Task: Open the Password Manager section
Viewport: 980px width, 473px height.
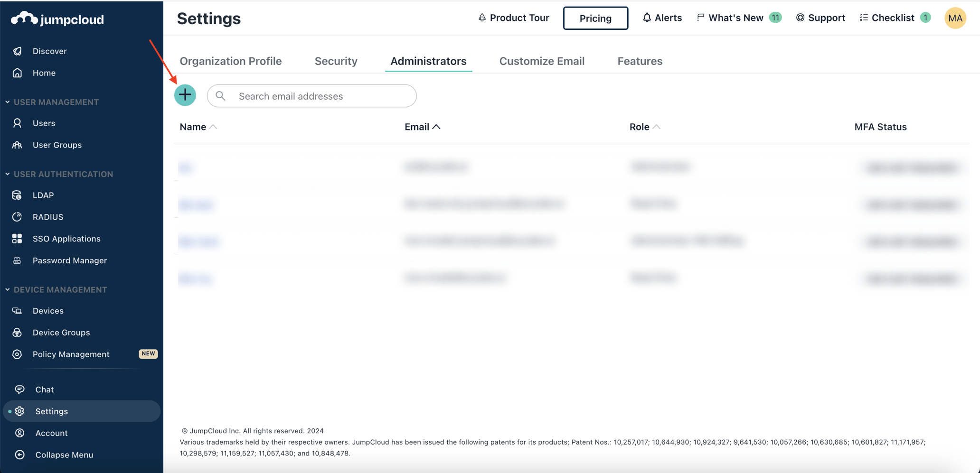Action: [70, 260]
